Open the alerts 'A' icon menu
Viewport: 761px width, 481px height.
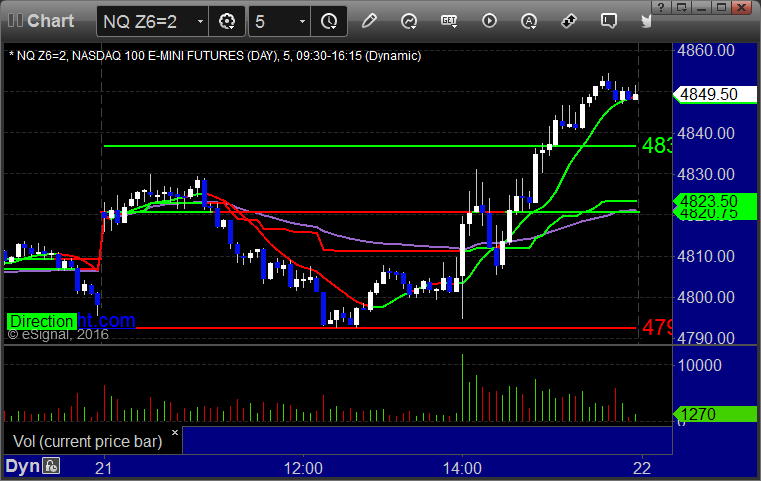(x=529, y=21)
